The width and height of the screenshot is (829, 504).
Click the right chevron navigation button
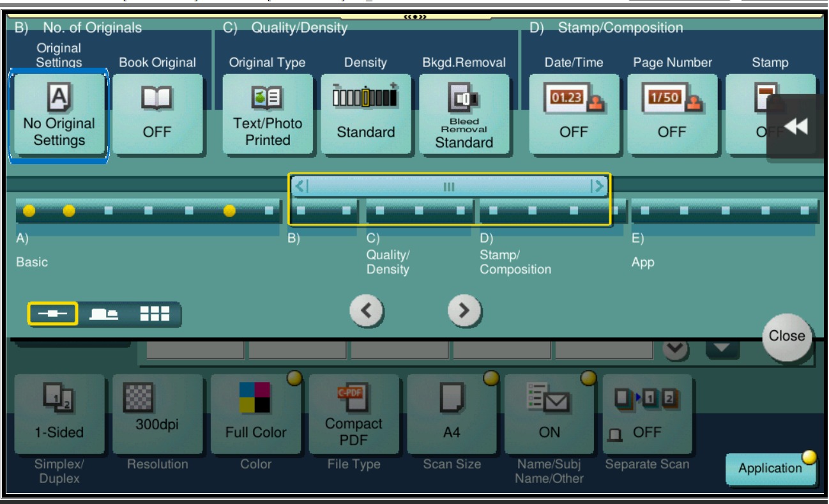[x=464, y=311]
